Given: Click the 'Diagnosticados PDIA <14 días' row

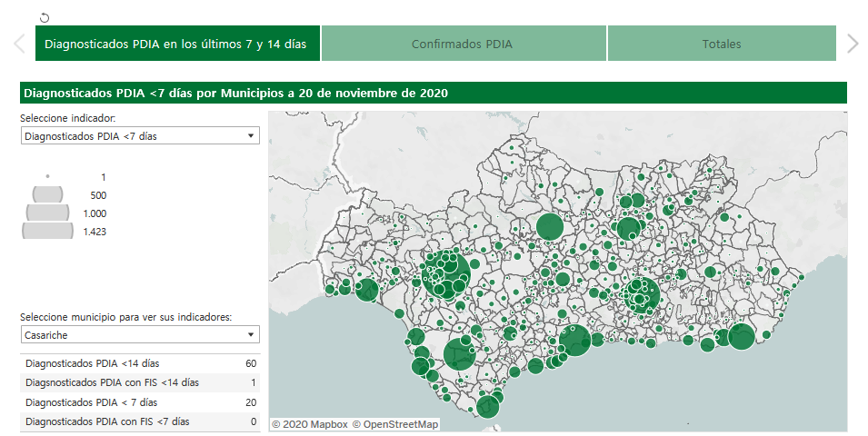Looking at the screenshot, I should coord(139,363).
